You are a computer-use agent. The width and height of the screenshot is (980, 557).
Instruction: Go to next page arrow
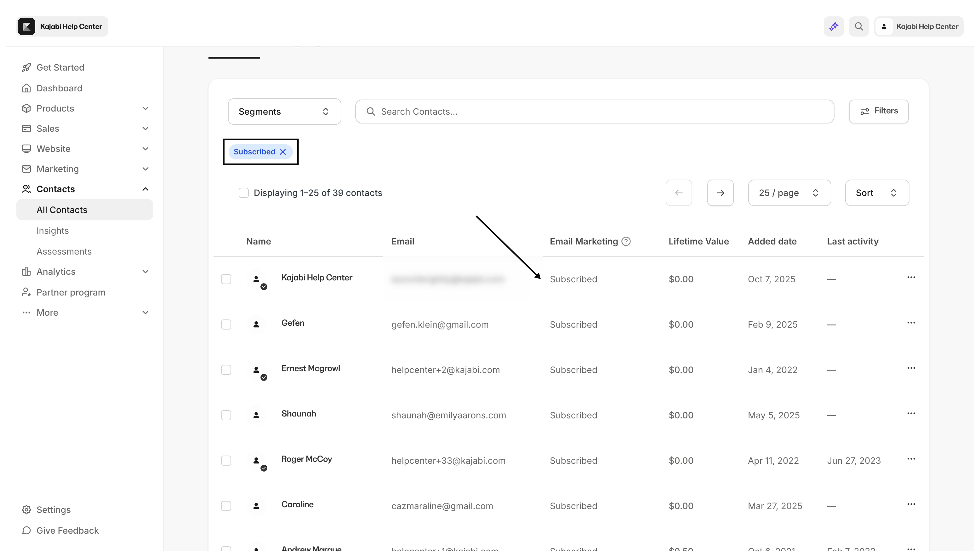point(720,193)
